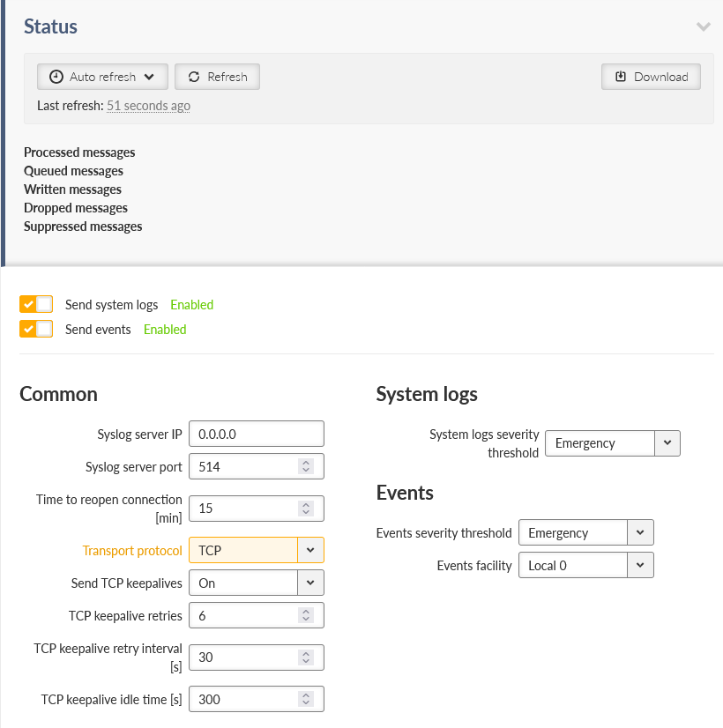This screenshot has height=728, width=723.
Task: Toggle the Send events switch
Action: coord(36,329)
